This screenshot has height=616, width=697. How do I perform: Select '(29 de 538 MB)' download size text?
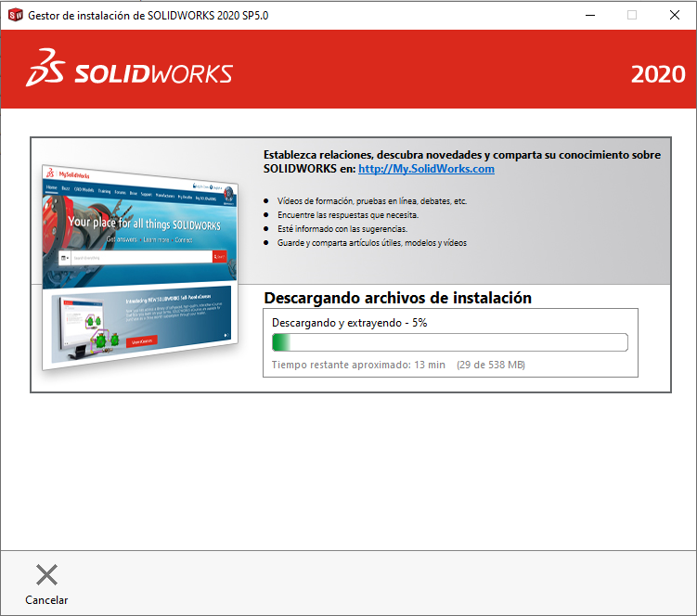pos(491,365)
